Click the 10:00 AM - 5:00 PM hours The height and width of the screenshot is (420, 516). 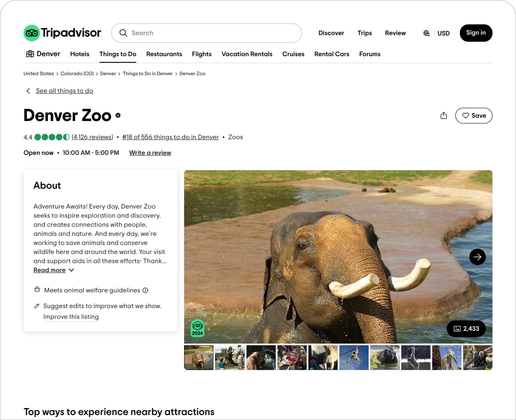tap(91, 153)
